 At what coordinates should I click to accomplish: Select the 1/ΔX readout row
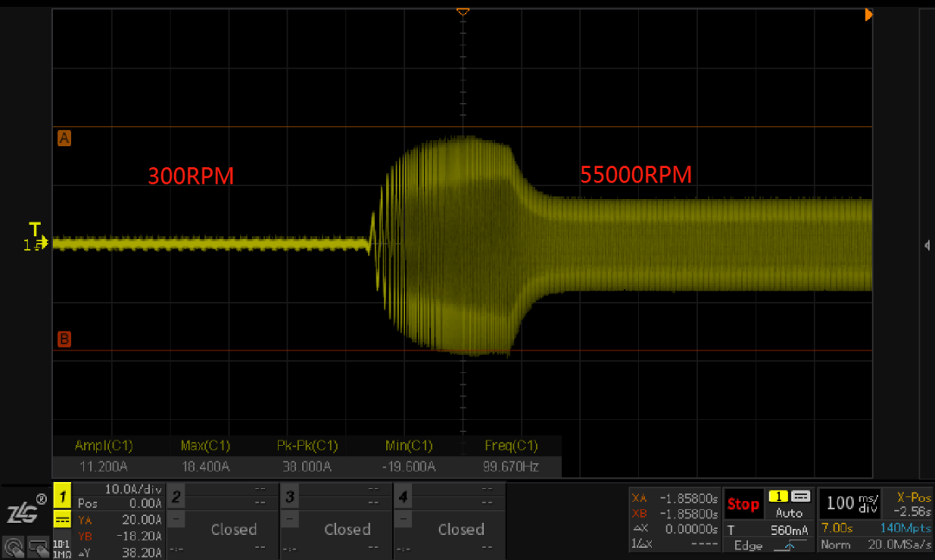[674, 544]
